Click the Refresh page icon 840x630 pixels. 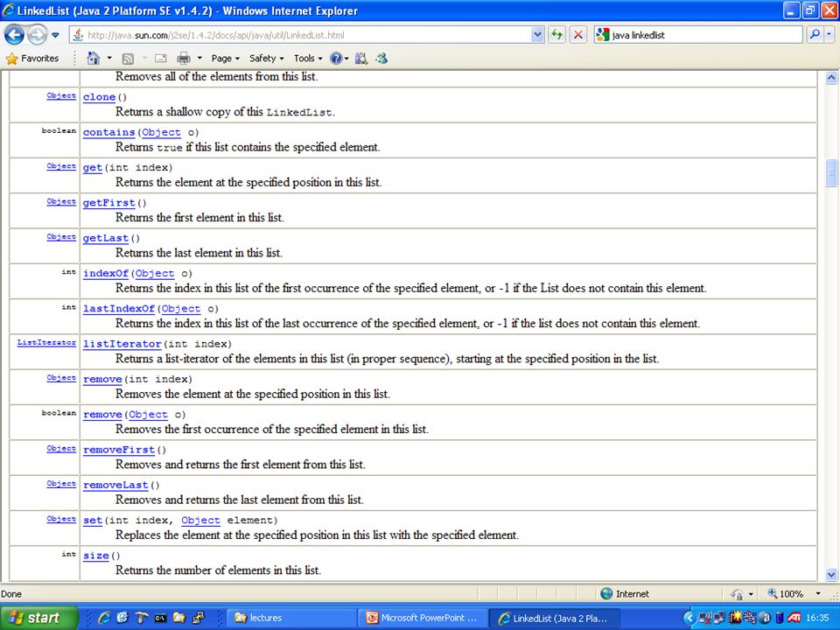(x=557, y=35)
